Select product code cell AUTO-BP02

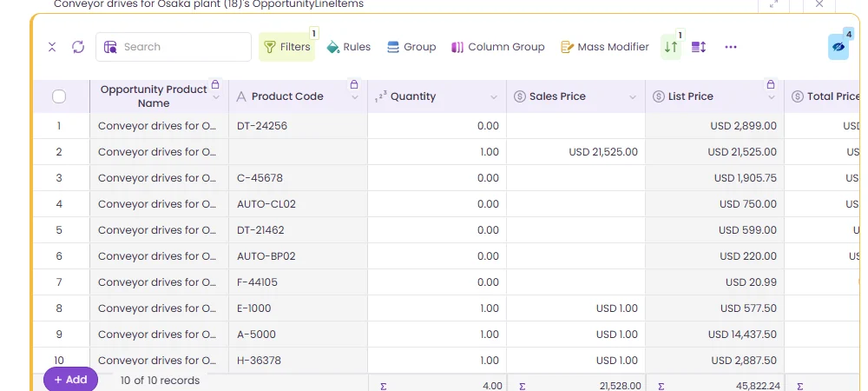coord(298,255)
